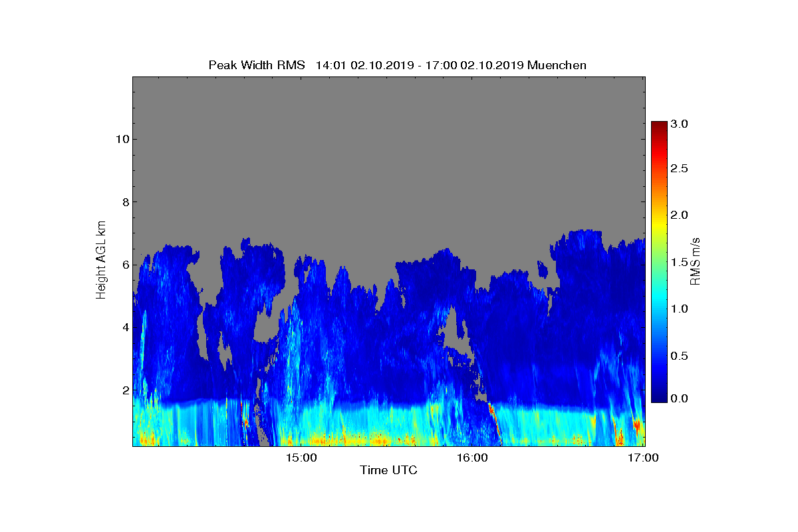This screenshot has width=798, height=532.
Task: Click the 17:00 time tick label
Action: [644, 458]
